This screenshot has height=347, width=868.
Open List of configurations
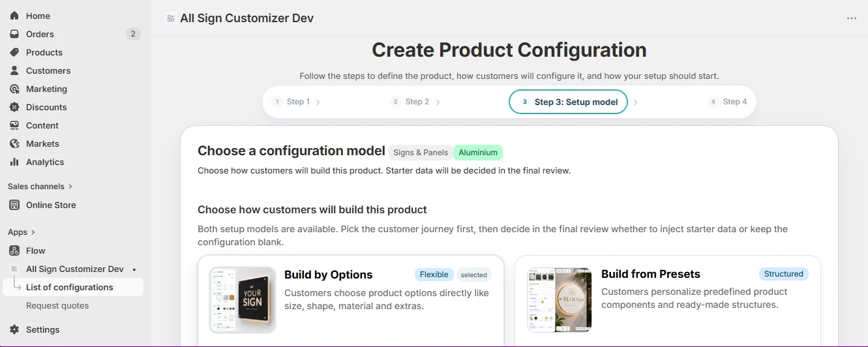(73, 287)
